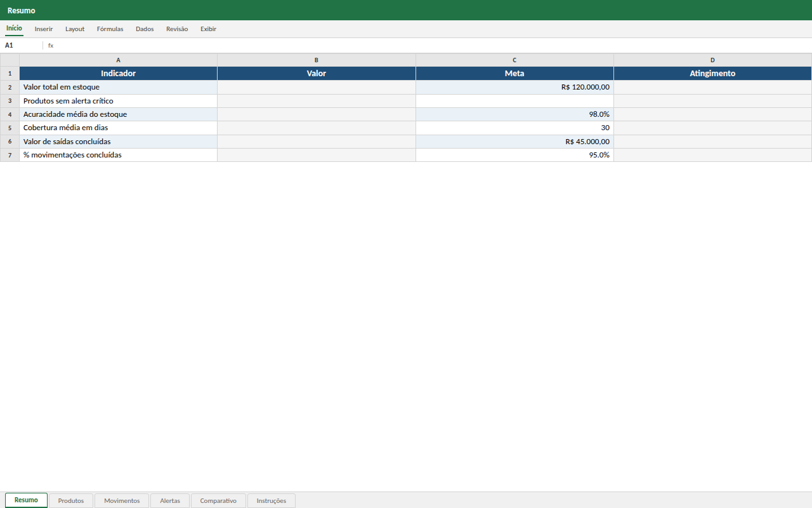812x508 pixels.
Task: Select empty Atingimento cell for % movimentações
Action: [712, 155]
